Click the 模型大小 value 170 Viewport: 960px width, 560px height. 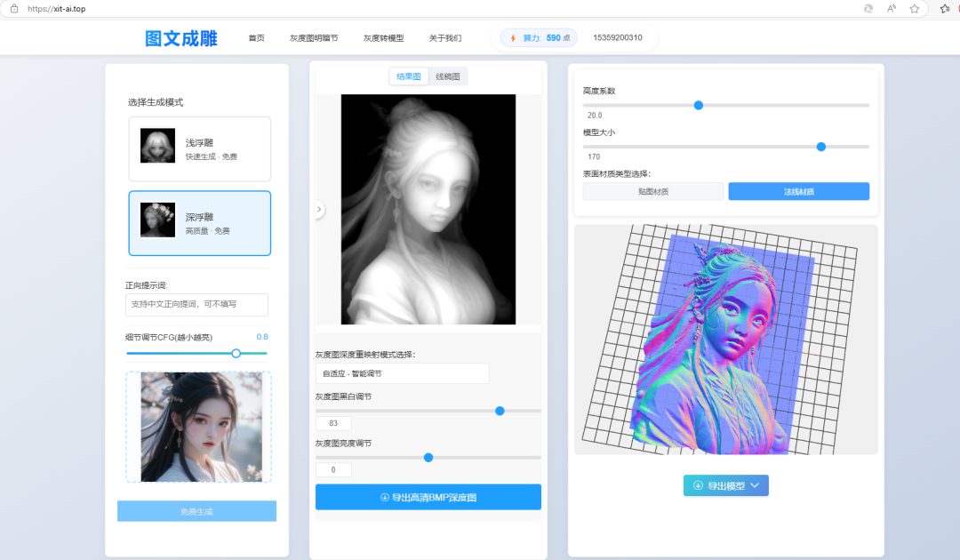click(x=594, y=156)
